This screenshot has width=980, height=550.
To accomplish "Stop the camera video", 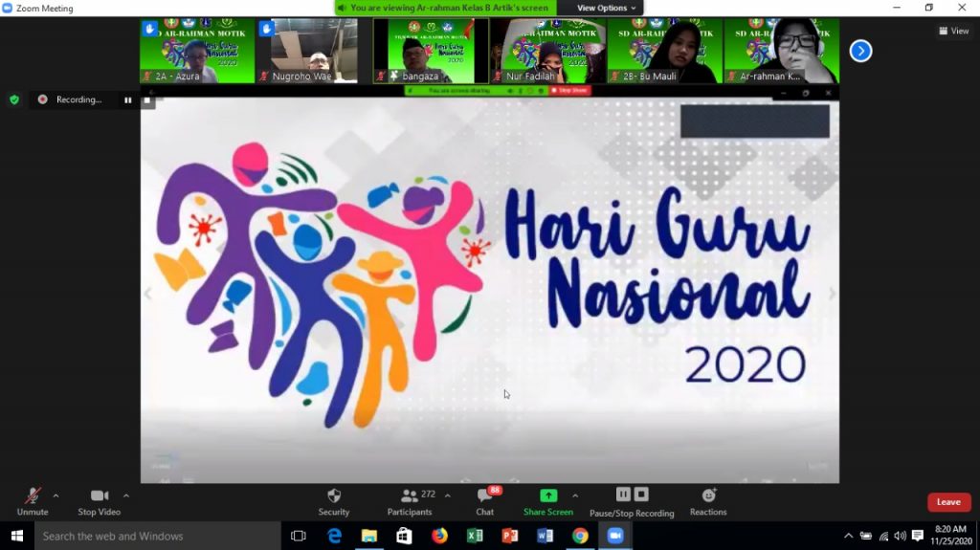I will [x=100, y=495].
